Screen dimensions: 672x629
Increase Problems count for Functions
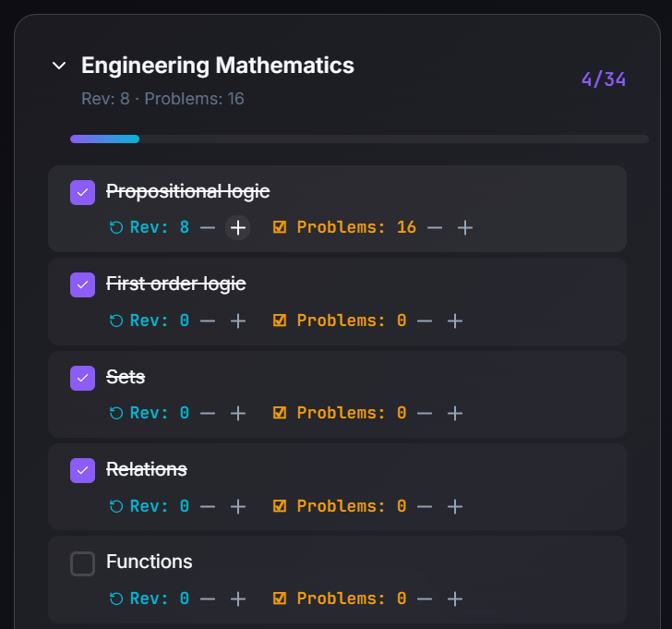[x=455, y=599]
